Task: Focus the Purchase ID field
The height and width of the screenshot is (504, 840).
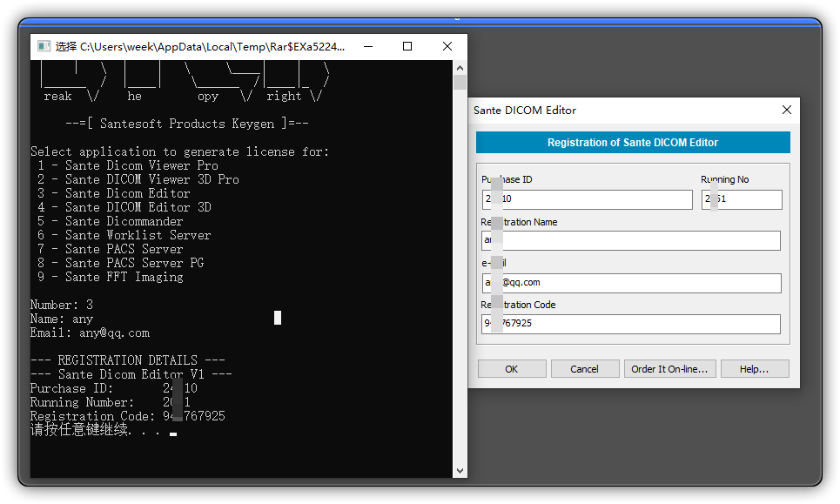Action: coord(588,199)
